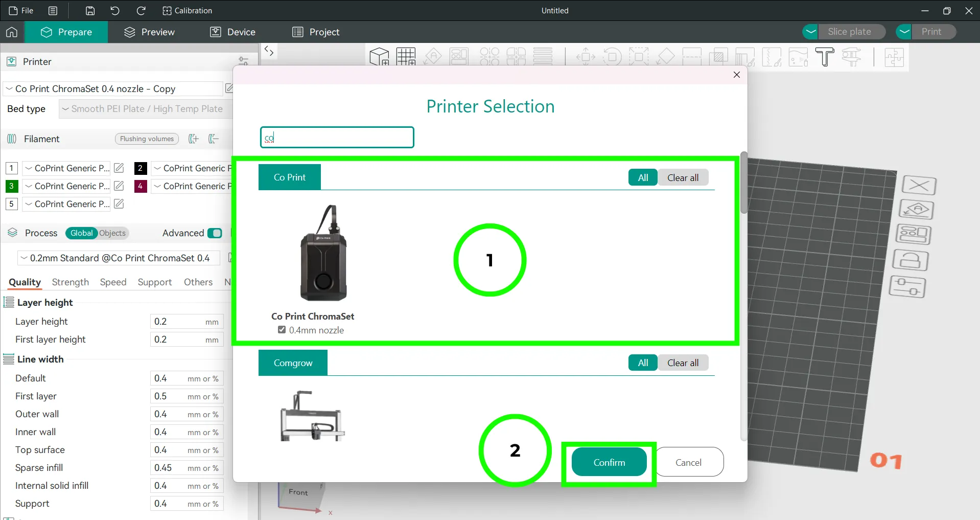This screenshot has height=520, width=980.
Task: Open the File menu
Action: (x=21, y=11)
